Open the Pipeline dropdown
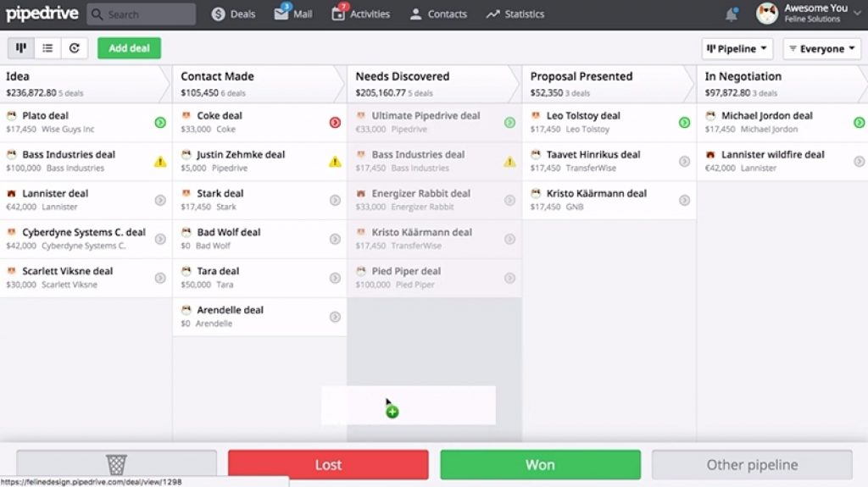Screen dimensions: 868x487 [737, 49]
